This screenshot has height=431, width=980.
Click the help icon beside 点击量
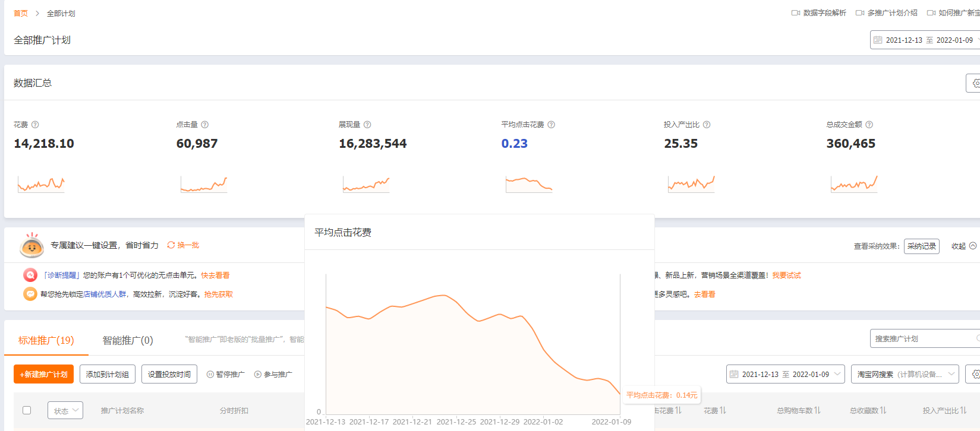click(x=205, y=125)
